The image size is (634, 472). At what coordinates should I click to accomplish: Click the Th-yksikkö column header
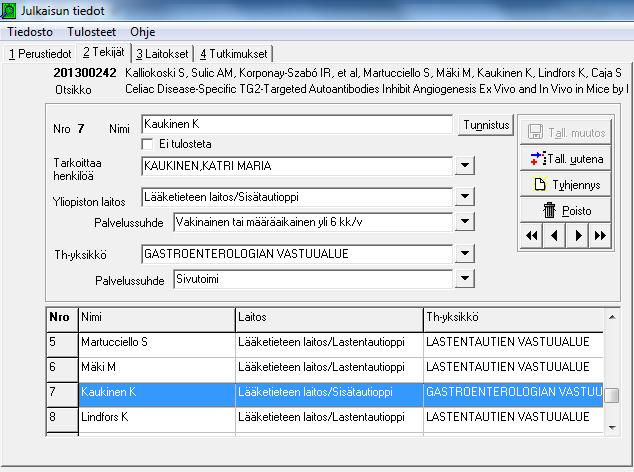(514, 320)
